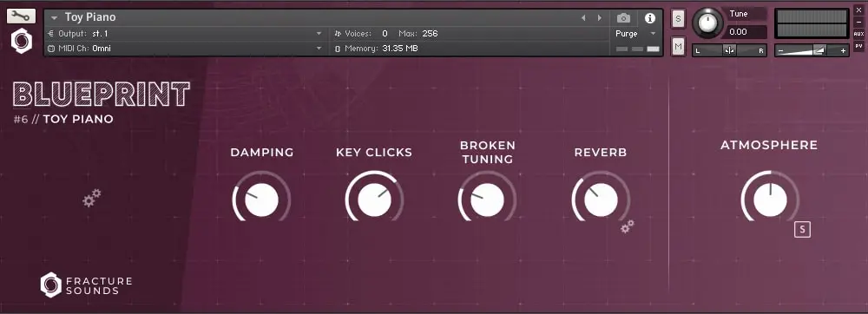This screenshot has height=314, width=868.
Task: Click the KEY CLICKS label
Action: (x=374, y=153)
